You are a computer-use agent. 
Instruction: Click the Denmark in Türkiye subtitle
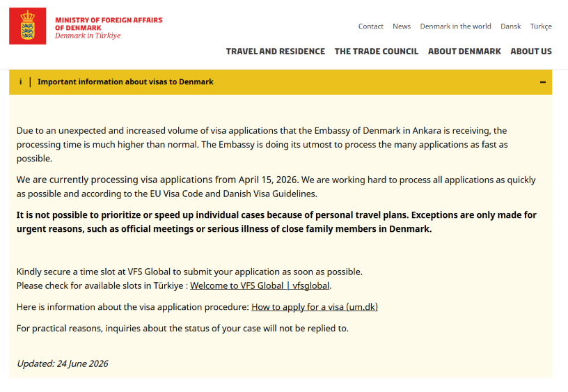(x=88, y=36)
